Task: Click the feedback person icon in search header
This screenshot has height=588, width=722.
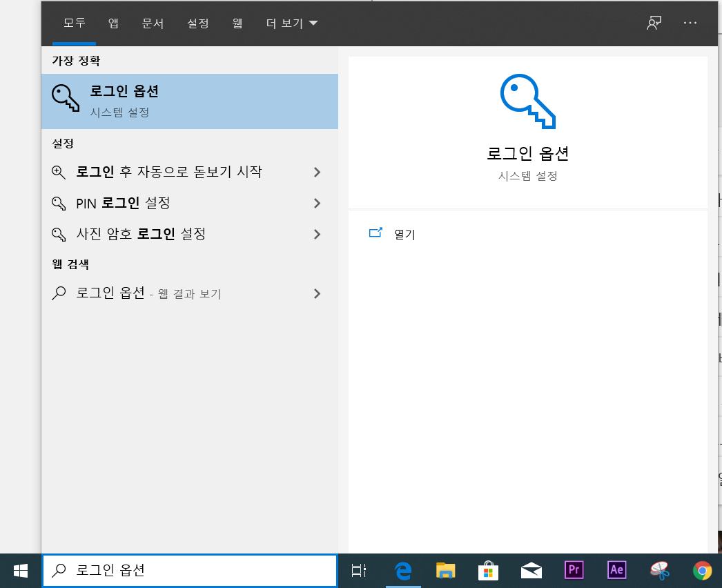Action: click(654, 23)
